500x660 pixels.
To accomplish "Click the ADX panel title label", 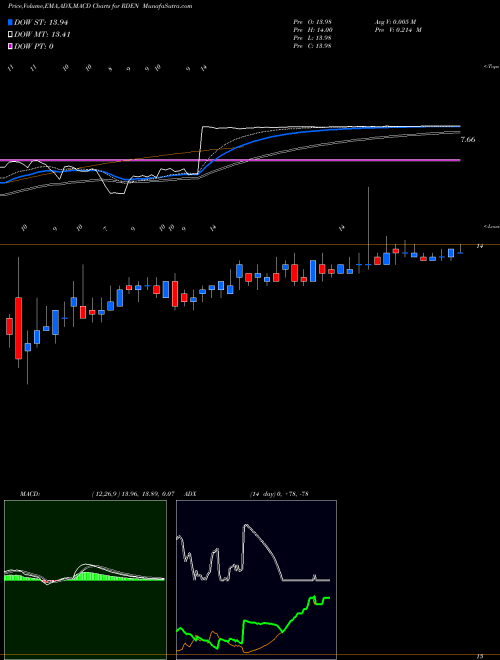I will [191, 494].
